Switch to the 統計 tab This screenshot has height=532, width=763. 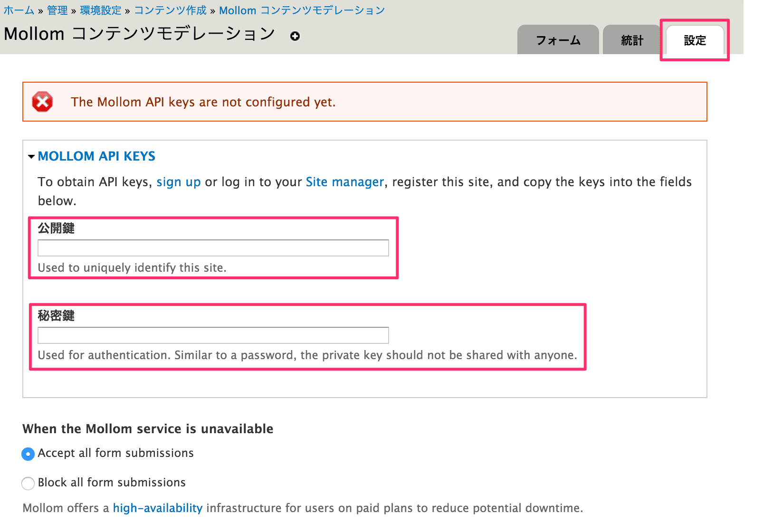(x=632, y=40)
